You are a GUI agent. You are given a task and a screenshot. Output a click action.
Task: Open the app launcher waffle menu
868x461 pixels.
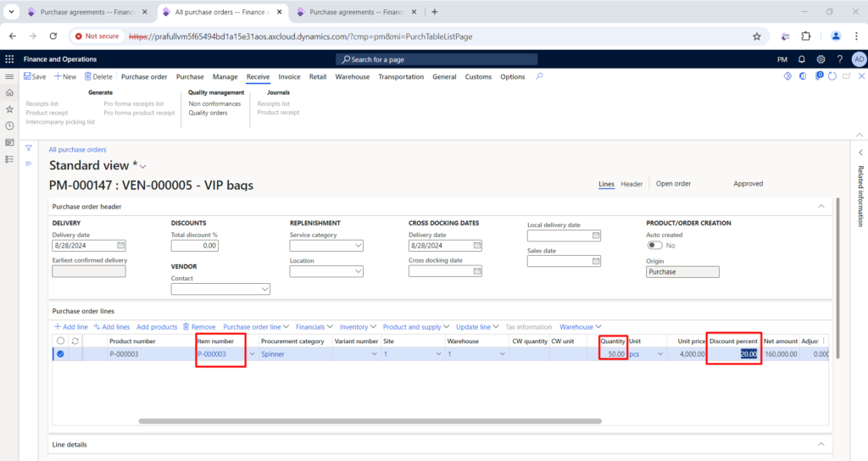point(9,59)
